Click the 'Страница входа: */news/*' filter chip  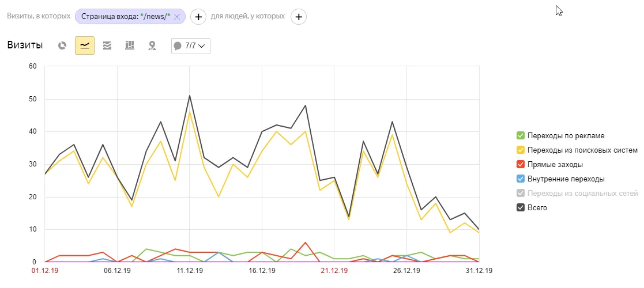[x=126, y=17]
